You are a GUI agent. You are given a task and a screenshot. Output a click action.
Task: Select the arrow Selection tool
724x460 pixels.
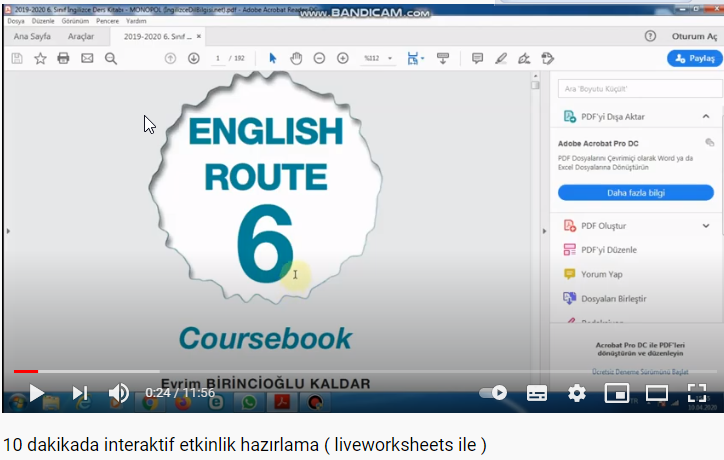[x=272, y=58]
